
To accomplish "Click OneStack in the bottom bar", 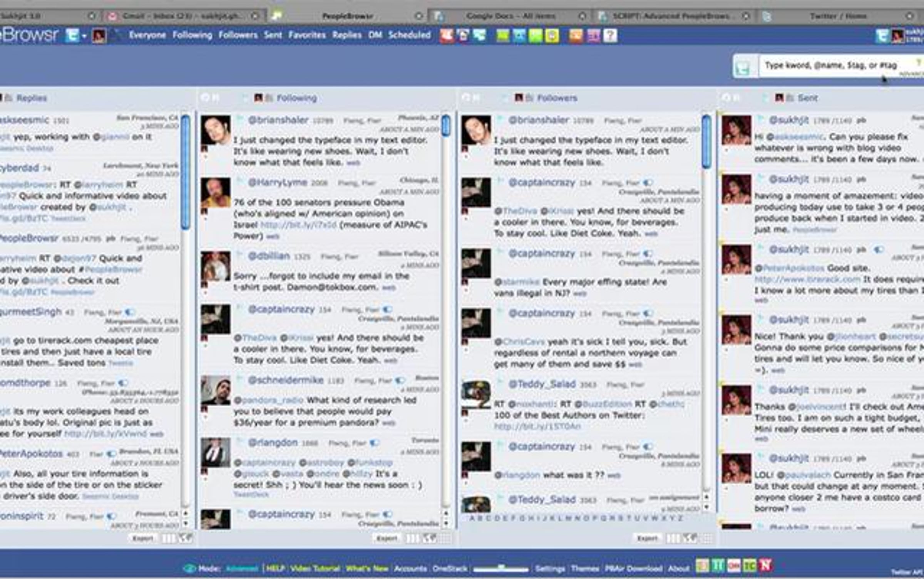I will tap(450, 568).
